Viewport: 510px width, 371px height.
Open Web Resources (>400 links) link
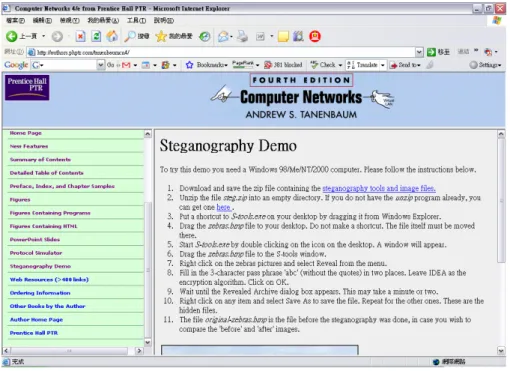49,279
